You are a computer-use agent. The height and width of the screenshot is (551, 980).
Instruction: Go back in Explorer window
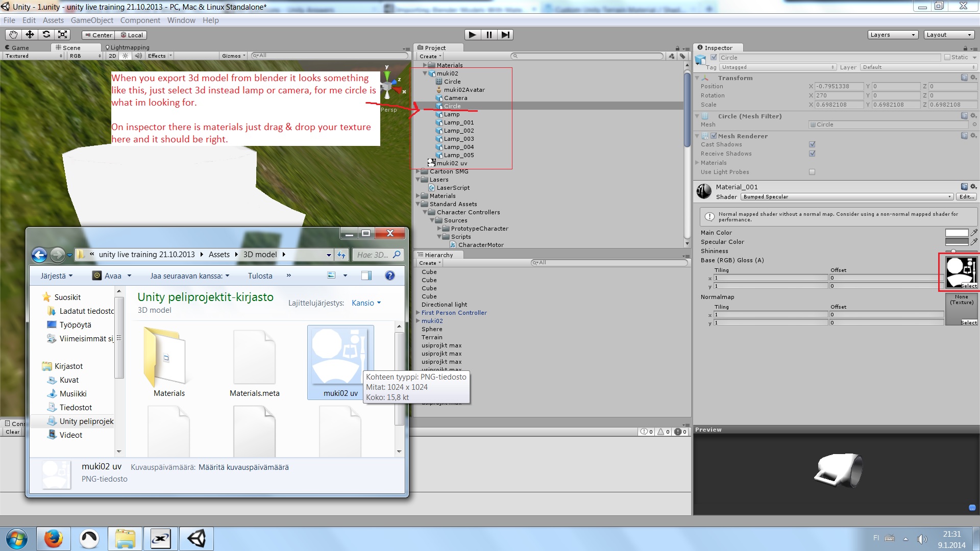click(x=39, y=255)
